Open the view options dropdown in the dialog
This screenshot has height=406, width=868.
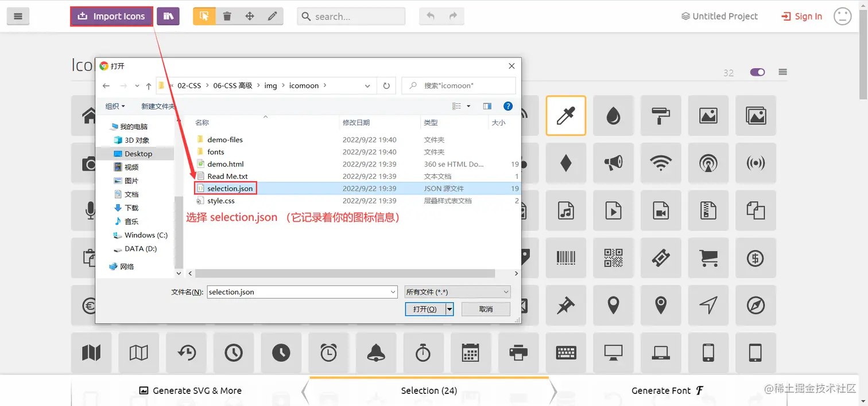[x=459, y=106]
